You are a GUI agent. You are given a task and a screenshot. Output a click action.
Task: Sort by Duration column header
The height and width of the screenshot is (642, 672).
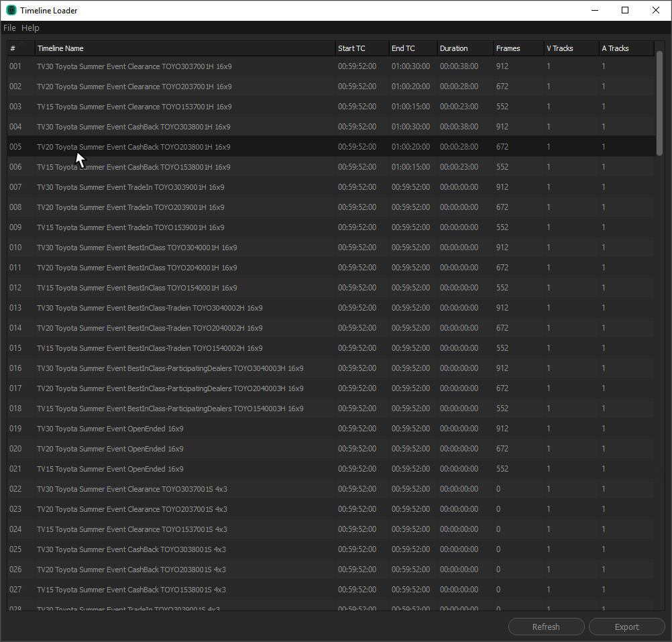(465, 48)
